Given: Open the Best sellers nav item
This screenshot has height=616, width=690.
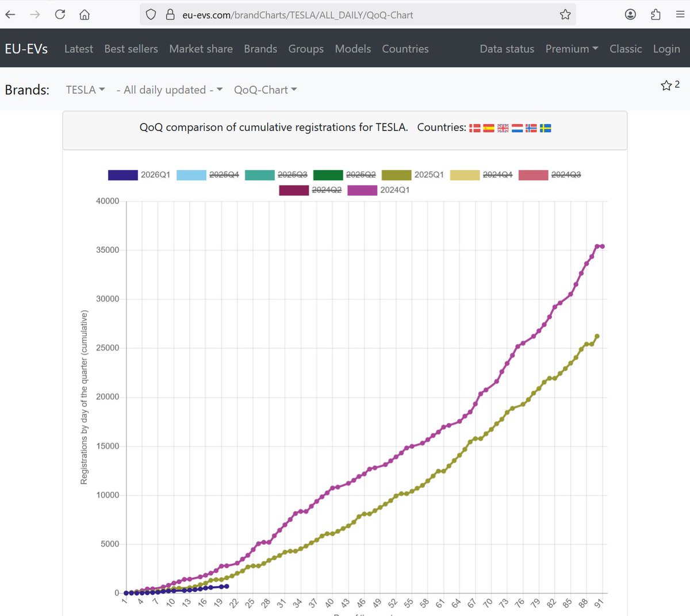Looking at the screenshot, I should click(x=131, y=49).
